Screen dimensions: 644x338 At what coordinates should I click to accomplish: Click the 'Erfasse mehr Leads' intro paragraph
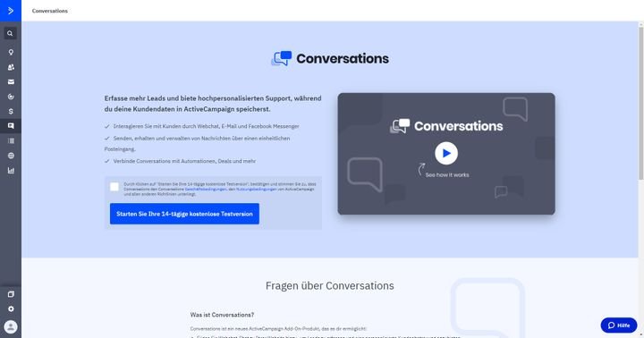click(x=213, y=104)
